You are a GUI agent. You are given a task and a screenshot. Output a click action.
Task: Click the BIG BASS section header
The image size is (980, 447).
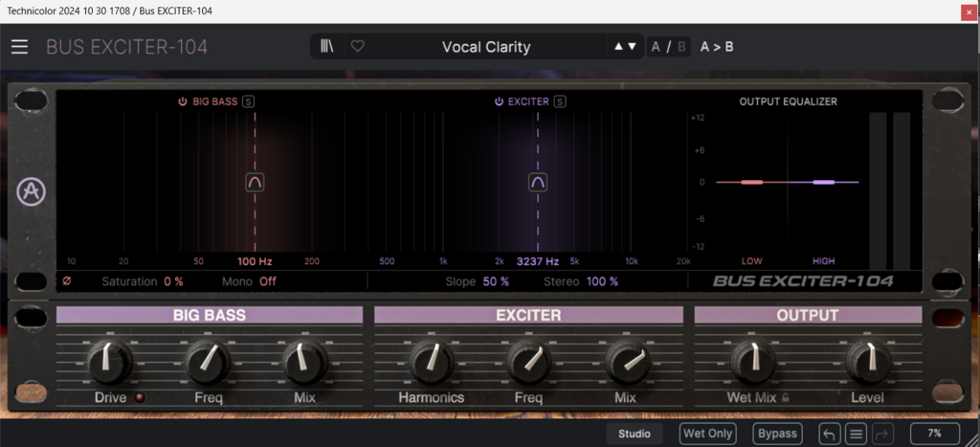[x=210, y=315]
